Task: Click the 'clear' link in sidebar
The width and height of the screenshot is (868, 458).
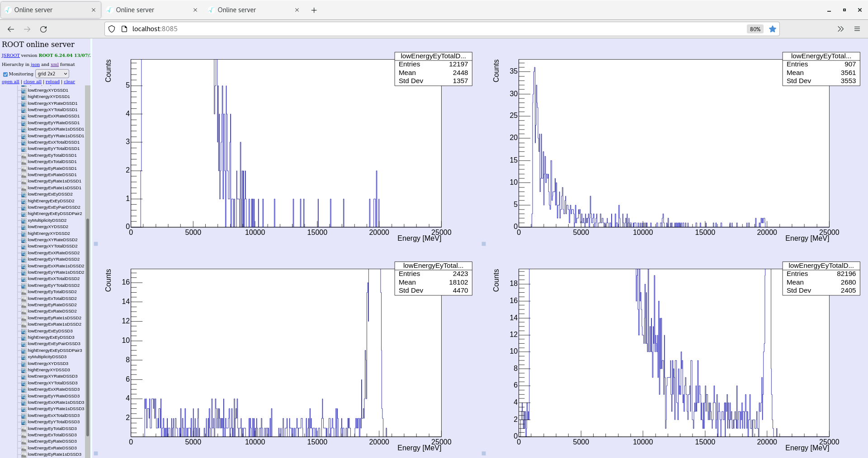Action: 69,82
